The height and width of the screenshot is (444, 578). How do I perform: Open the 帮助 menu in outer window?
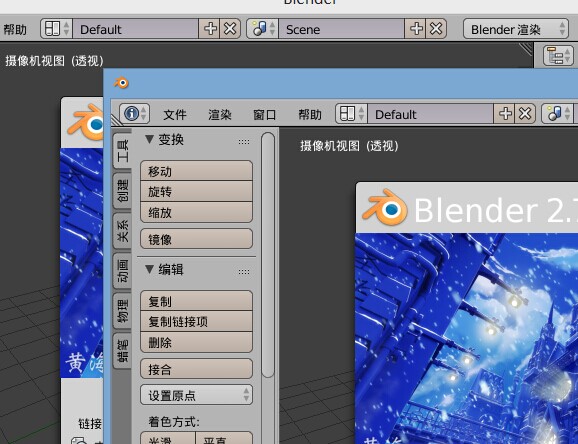click(x=15, y=29)
